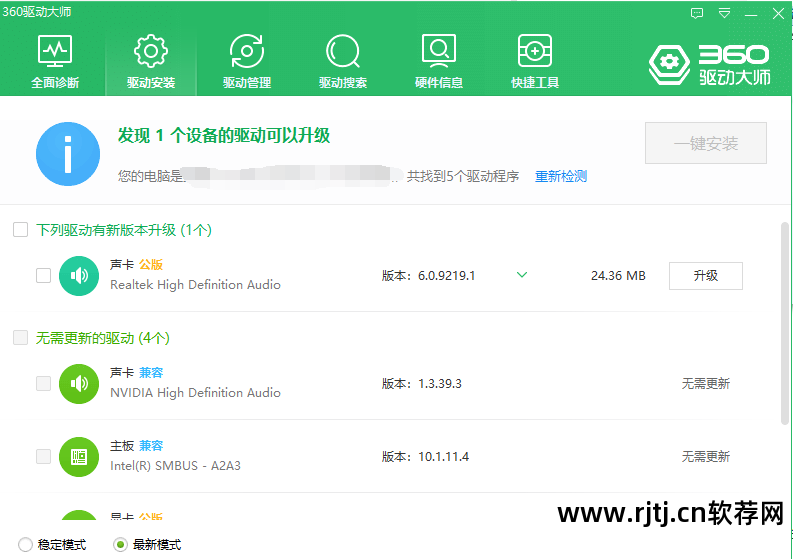The image size is (793, 559).
Task: Open the feedback chat bubble icon
Action: coord(697,13)
